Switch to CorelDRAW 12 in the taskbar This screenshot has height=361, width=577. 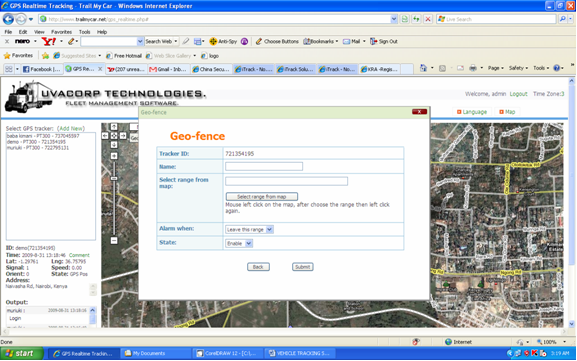227,353
